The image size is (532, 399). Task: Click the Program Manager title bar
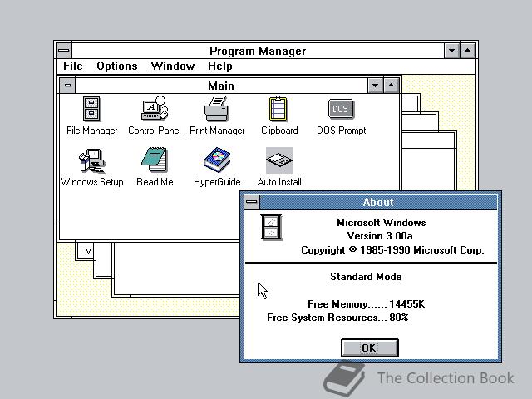[258, 51]
